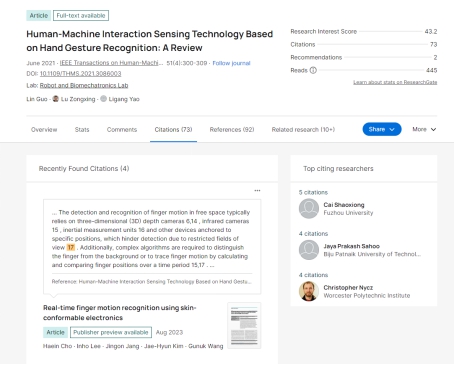The height and width of the screenshot is (365, 454).
Task: Open the cited paper preview thumbnail
Action: [244, 326]
